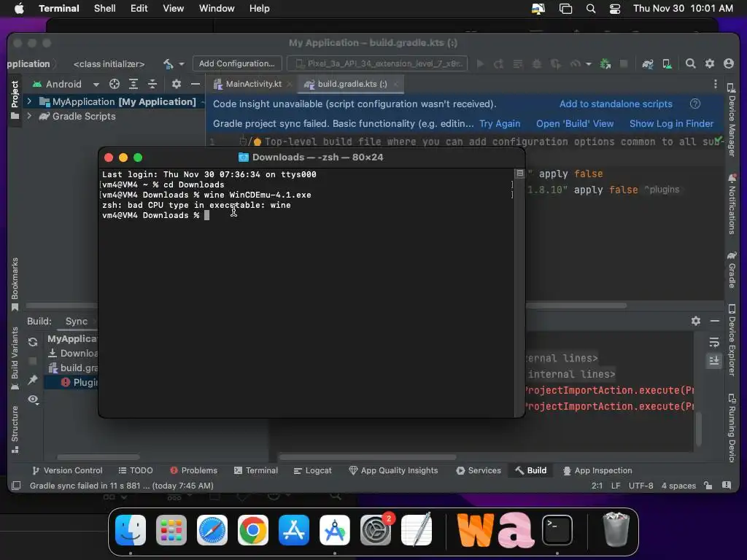Open the Android project view dropdown
The image size is (747, 560).
66,85
